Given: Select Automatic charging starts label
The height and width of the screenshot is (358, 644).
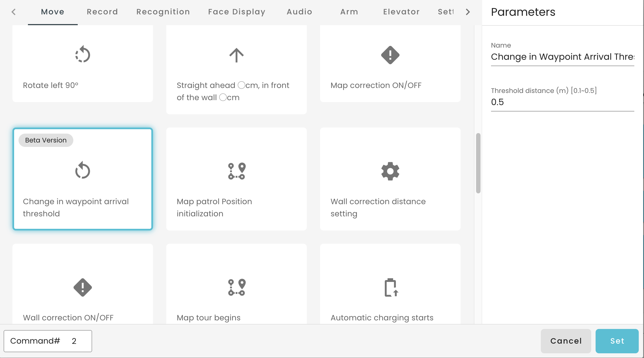Looking at the screenshot, I should tap(382, 318).
